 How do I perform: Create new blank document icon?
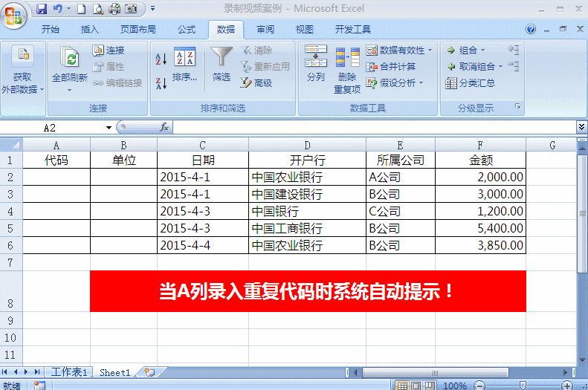click(81, 9)
